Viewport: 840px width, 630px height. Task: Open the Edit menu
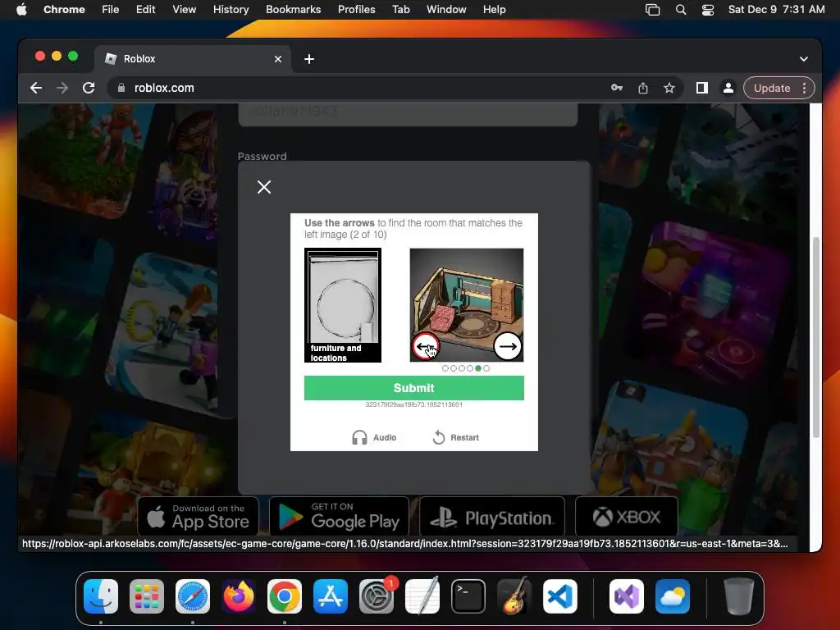pyautogui.click(x=145, y=10)
